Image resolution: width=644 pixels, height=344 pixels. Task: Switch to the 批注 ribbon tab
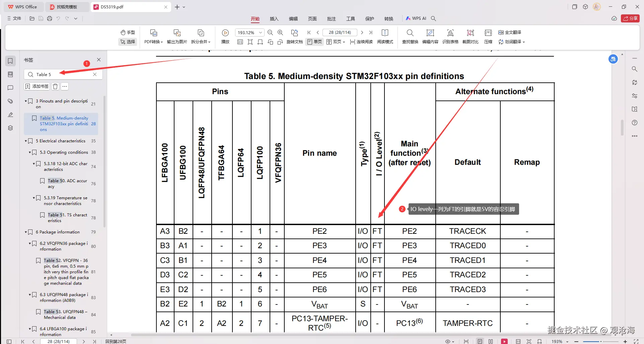332,19
